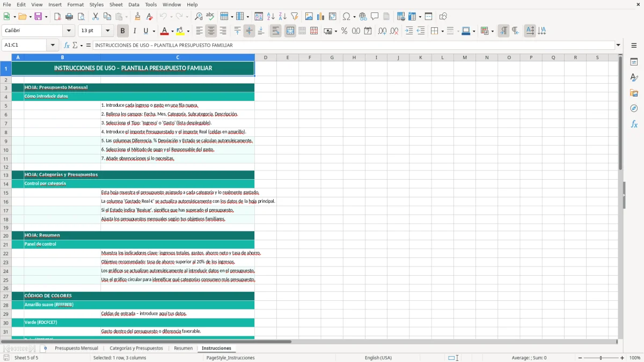Click the vertical scrollbar thumb
644x362 pixels.
(620, 113)
